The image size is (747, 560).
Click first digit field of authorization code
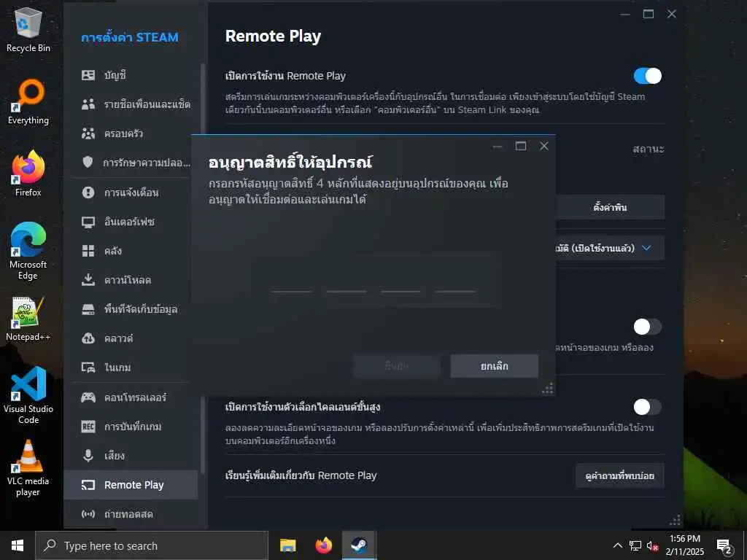292,281
